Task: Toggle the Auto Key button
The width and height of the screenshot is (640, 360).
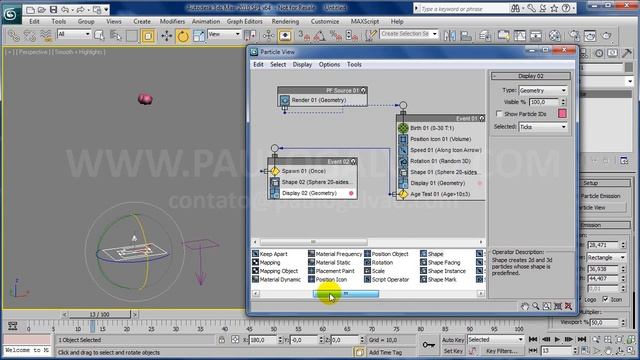Action: 453,340
